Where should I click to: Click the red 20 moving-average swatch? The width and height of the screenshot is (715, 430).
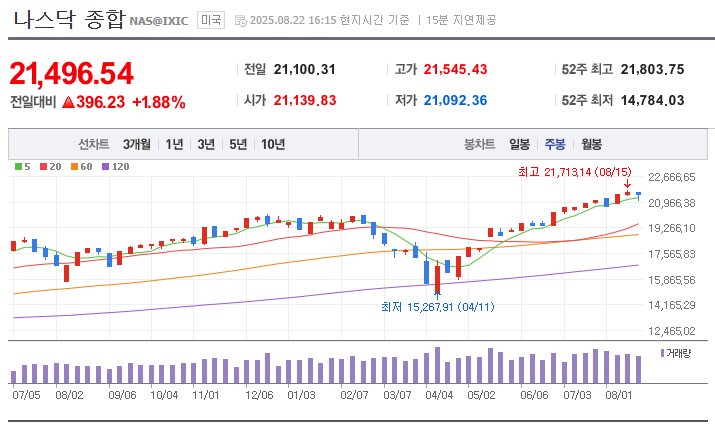click(43, 167)
